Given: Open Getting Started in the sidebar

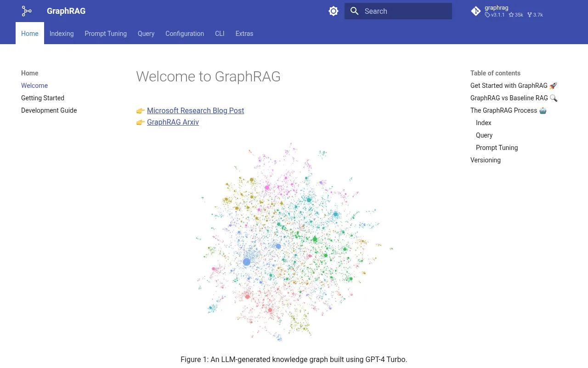Looking at the screenshot, I should pos(43,98).
